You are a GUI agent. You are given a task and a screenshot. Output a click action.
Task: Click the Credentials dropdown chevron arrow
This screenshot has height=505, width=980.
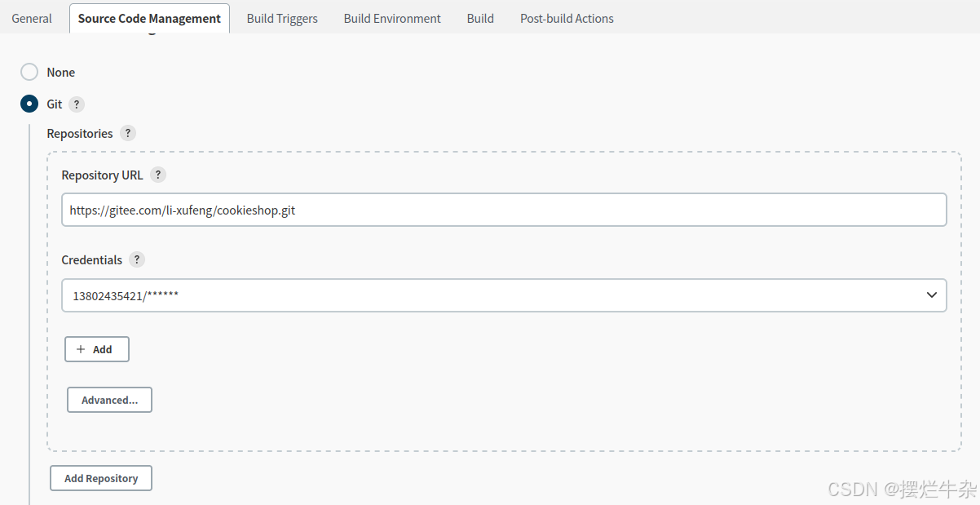[x=932, y=295]
